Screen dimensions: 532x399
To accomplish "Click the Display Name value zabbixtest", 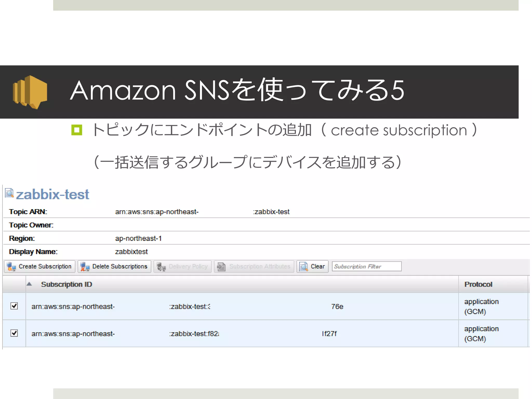I will click(131, 252).
